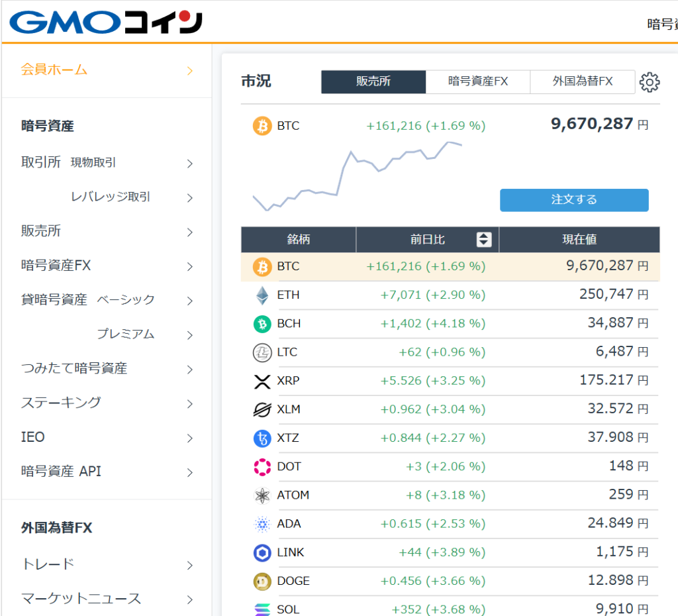
Task: Select the 販売所 tab
Action: [x=373, y=81]
